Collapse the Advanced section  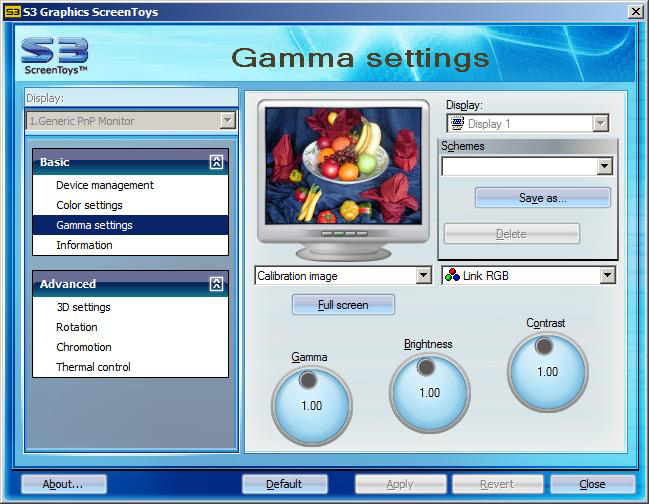(x=216, y=284)
